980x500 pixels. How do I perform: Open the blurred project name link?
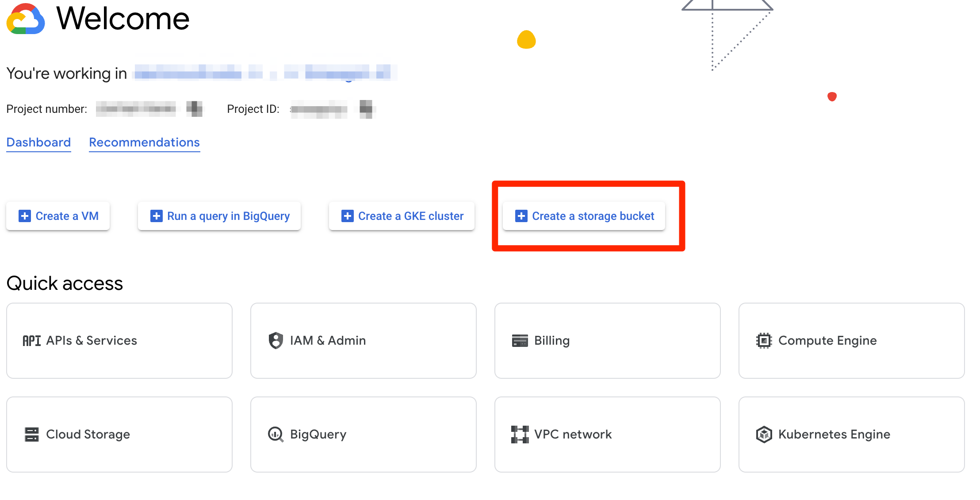[264, 73]
